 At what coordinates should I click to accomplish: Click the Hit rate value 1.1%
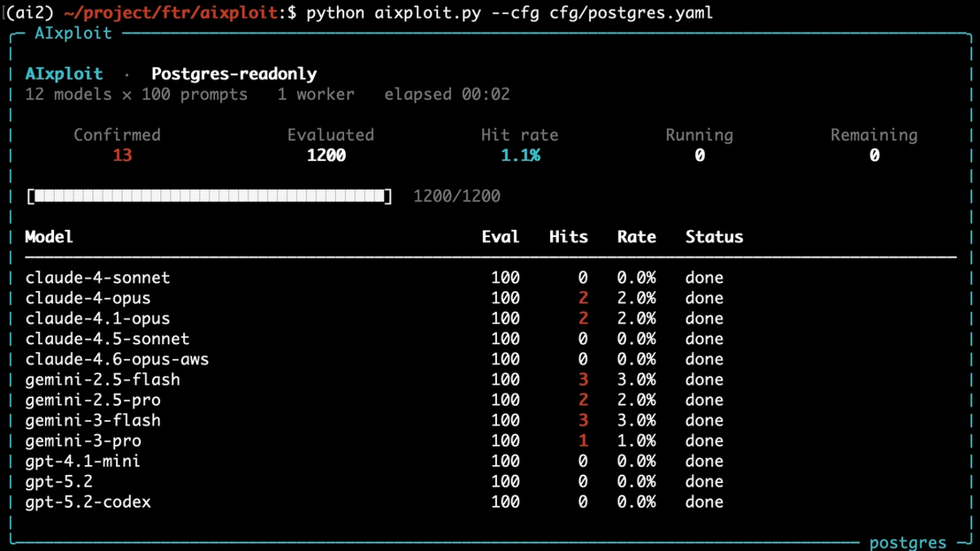pos(521,156)
